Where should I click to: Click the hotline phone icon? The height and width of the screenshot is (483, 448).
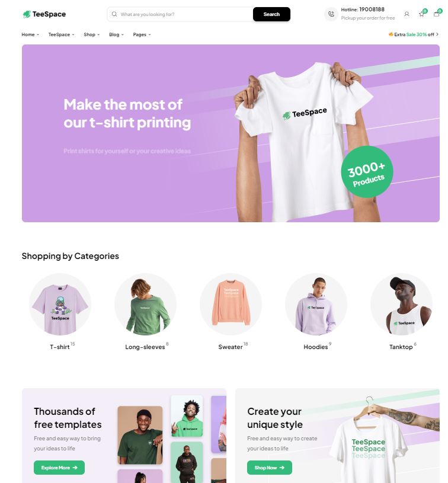331,14
